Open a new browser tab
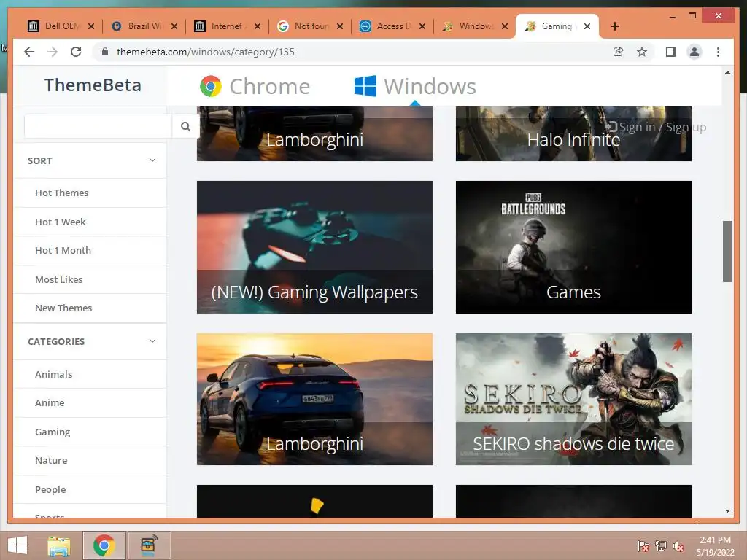This screenshot has width=747, height=560. pos(614,26)
